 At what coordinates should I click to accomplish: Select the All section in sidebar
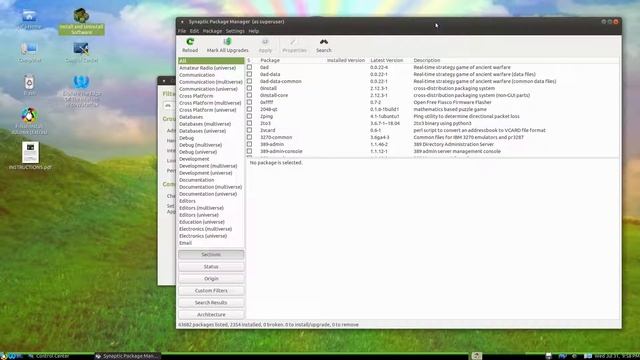(211, 61)
